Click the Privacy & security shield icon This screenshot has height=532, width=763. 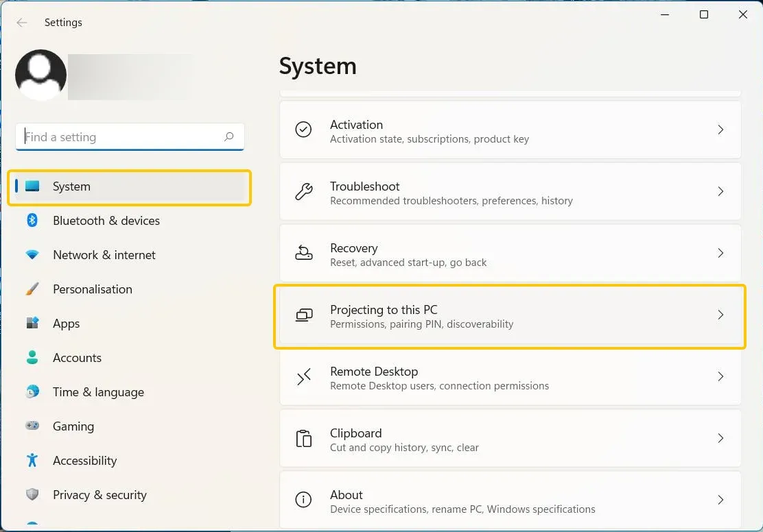33,494
